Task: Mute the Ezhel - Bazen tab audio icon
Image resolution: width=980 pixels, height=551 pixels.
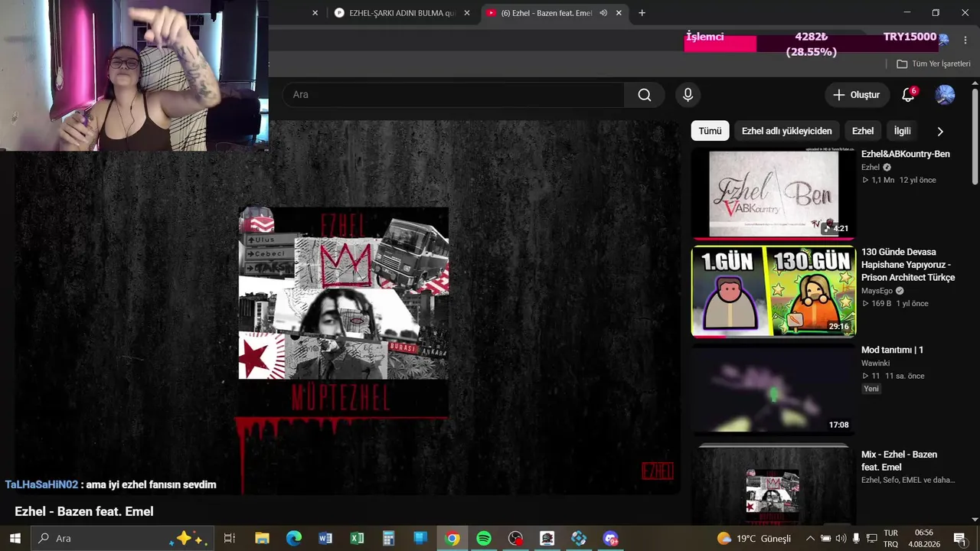Action: (603, 13)
